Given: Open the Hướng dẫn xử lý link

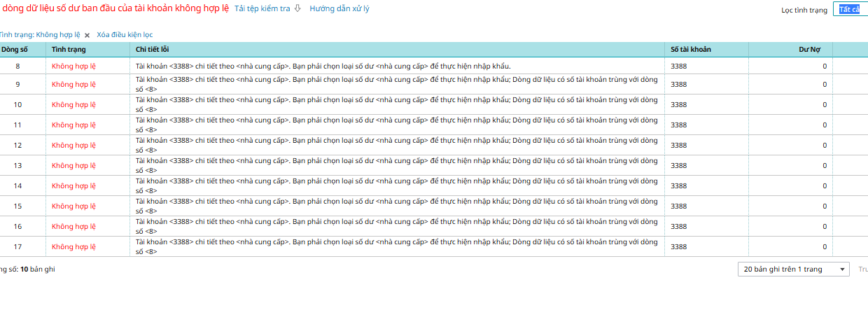Looking at the screenshot, I should (339, 9).
